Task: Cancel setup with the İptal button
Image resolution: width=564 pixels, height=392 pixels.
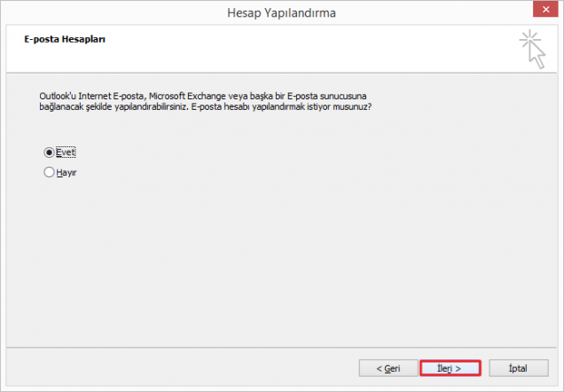Action: tap(517, 367)
